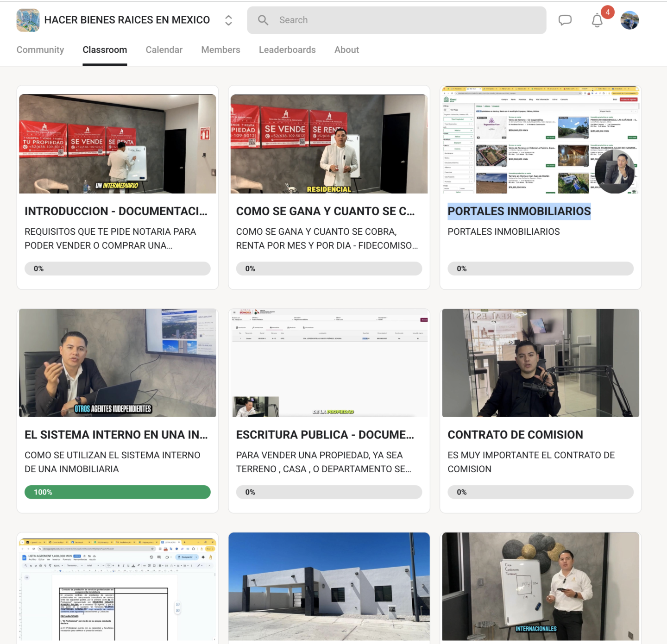Click the INTRODUCCION course 0% progress bar
This screenshot has height=644, width=667.
coord(118,269)
